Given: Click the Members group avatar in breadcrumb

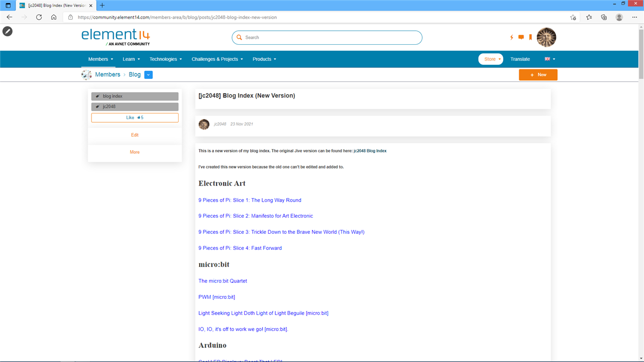Looking at the screenshot, I should 87,75.
